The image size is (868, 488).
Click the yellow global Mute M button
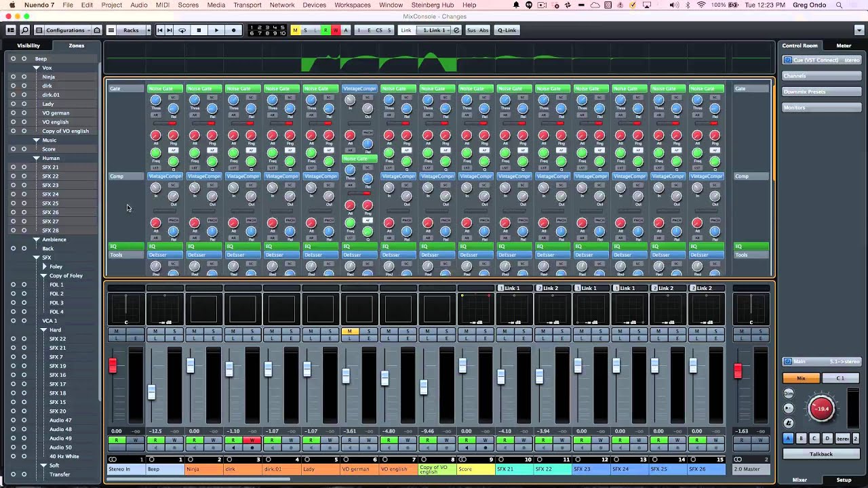click(x=295, y=30)
